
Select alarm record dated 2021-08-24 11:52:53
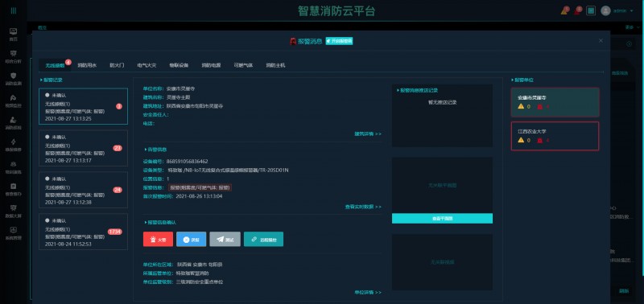[84, 232]
